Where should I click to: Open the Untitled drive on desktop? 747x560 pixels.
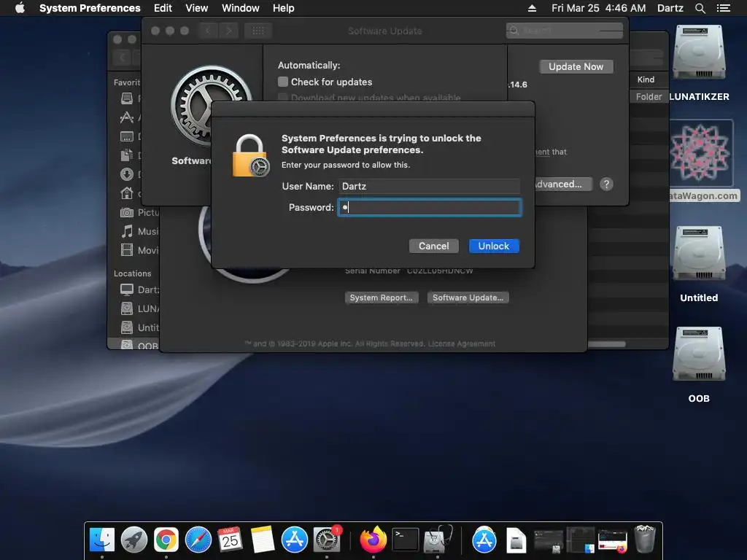click(x=699, y=254)
